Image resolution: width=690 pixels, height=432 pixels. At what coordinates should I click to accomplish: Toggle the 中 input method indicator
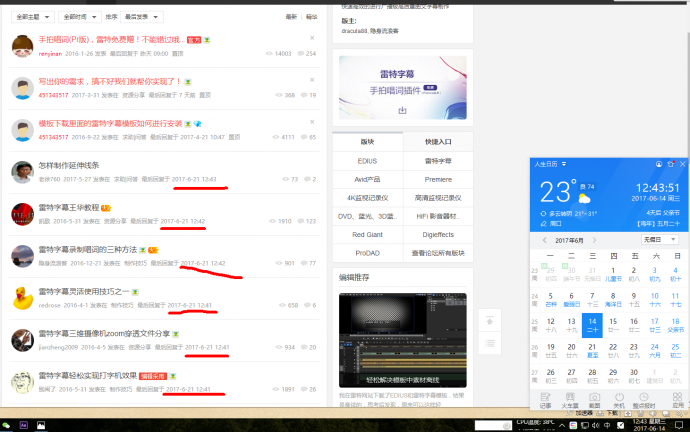(x=607, y=425)
